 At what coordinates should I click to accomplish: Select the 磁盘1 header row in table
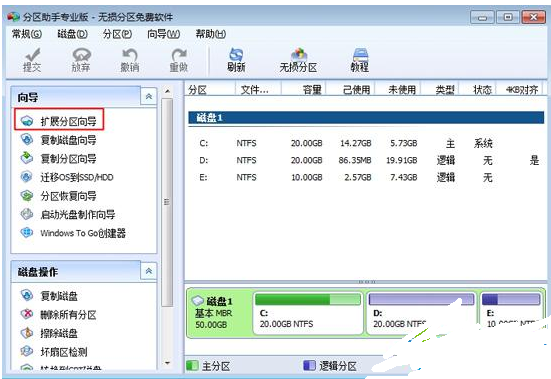(x=366, y=118)
